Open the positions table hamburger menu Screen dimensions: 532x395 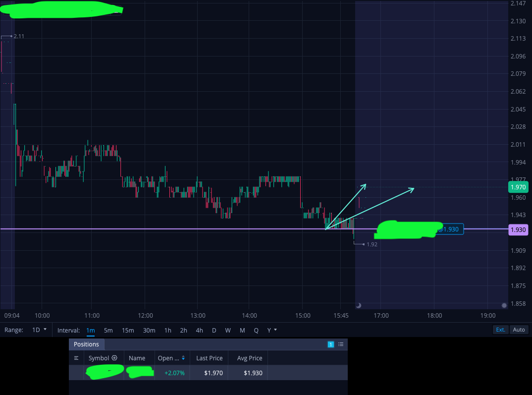click(76, 358)
